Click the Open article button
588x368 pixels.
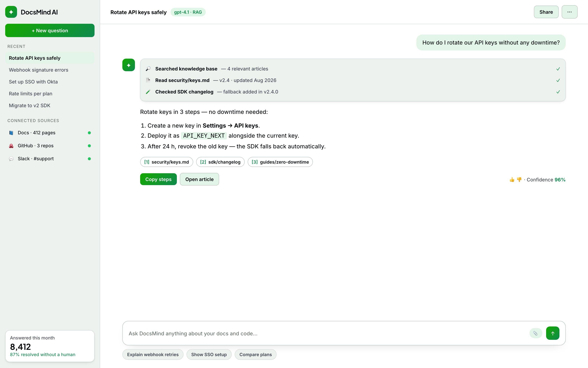pos(199,179)
